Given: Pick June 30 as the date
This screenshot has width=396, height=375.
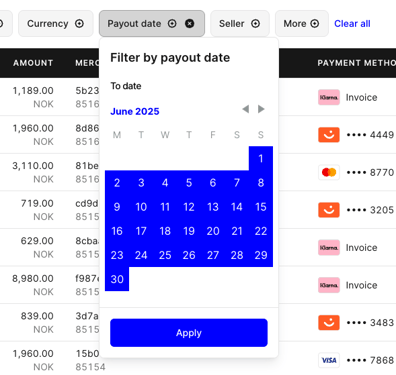Looking at the screenshot, I should point(117,279).
